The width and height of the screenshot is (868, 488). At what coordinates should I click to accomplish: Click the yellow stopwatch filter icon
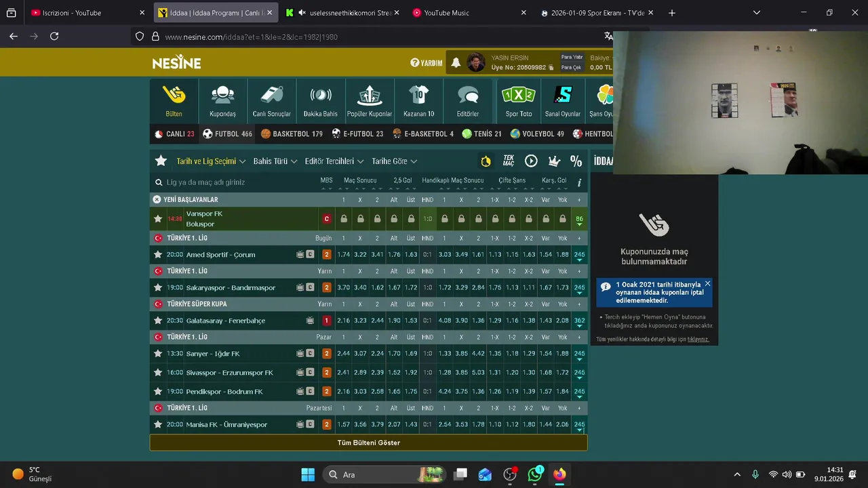[x=486, y=161]
